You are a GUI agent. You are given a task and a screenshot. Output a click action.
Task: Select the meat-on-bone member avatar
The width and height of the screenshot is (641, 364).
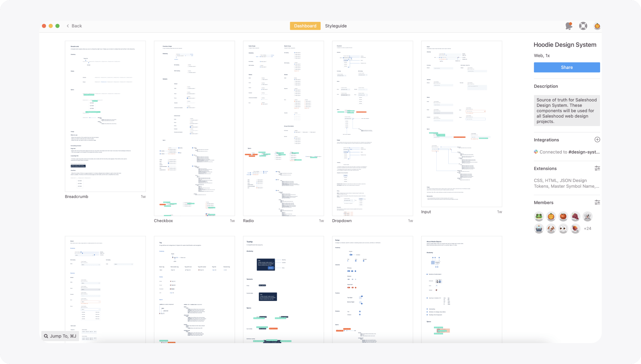(x=575, y=228)
